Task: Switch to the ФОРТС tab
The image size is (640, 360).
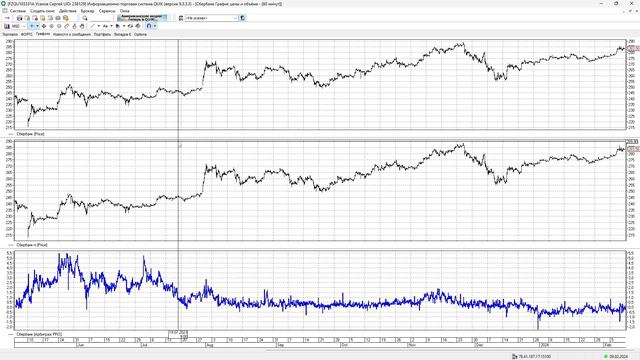Action: 27,35
